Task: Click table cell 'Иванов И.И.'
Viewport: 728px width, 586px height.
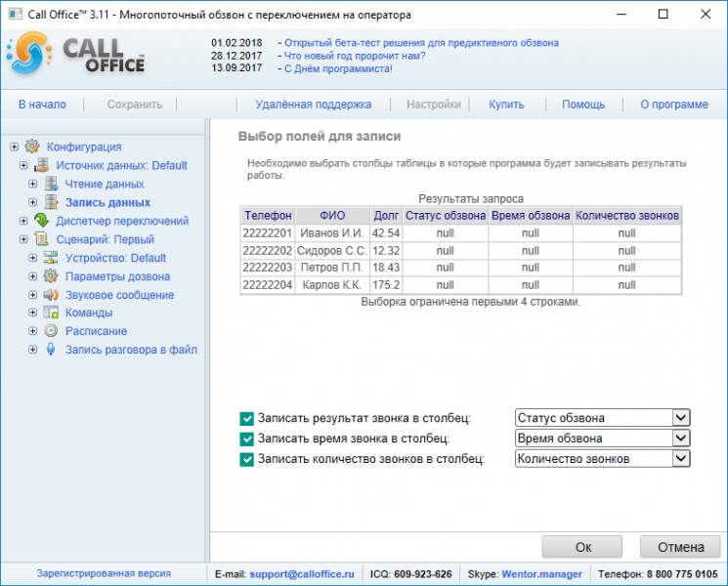Action: (x=332, y=232)
